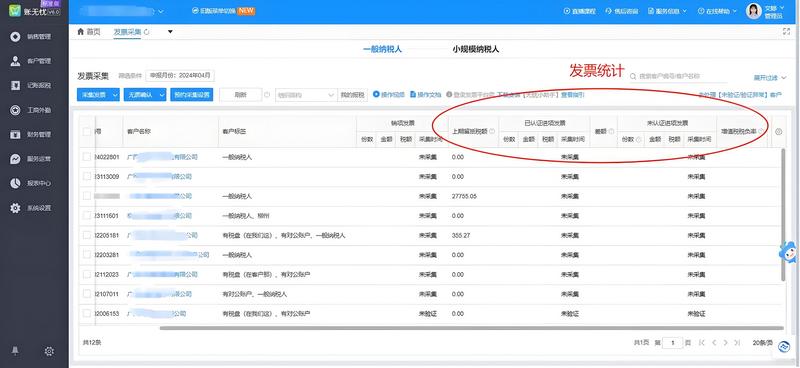Open the filter select box beside 我的报税
800x368 pixels.
pyautogui.click(x=306, y=95)
